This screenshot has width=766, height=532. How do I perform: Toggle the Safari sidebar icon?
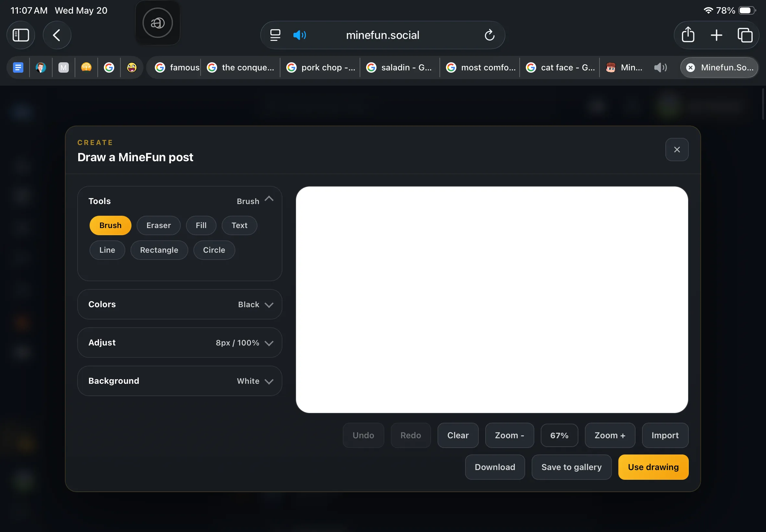[x=21, y=35]
